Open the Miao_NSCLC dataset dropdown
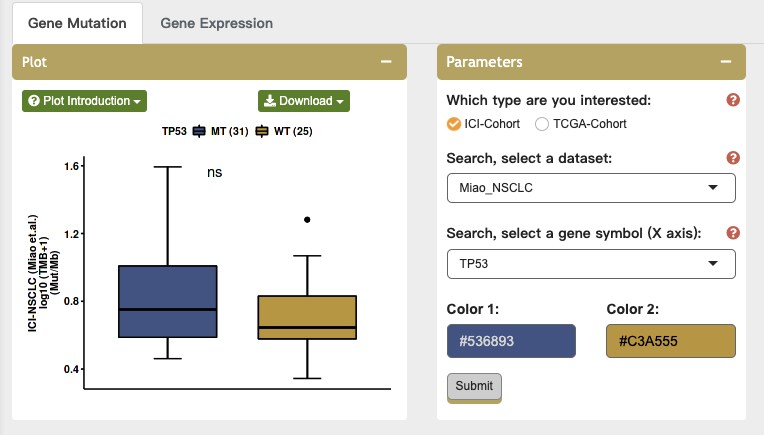This screenshot has width=764, height=435. (591, 187)
